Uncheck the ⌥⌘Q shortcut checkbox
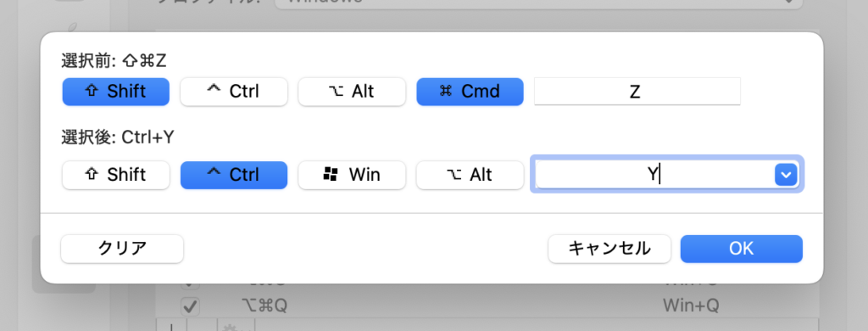 coord(191,306)
